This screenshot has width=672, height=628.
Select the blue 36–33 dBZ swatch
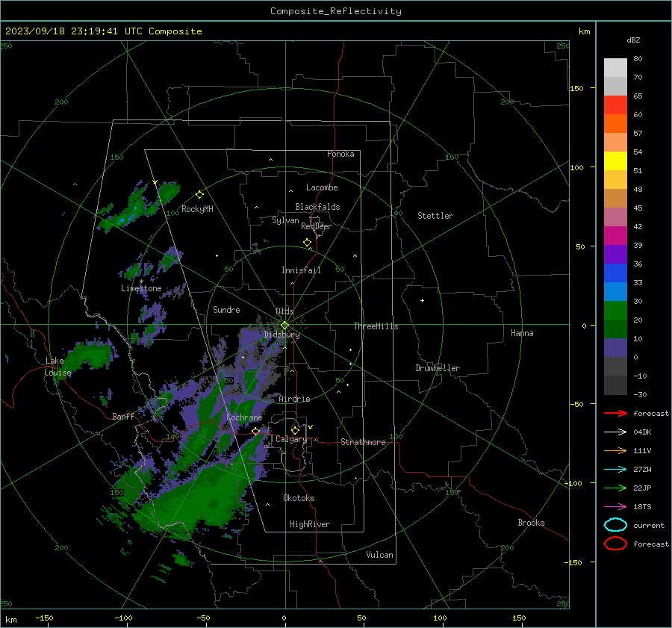coord(615,273)
